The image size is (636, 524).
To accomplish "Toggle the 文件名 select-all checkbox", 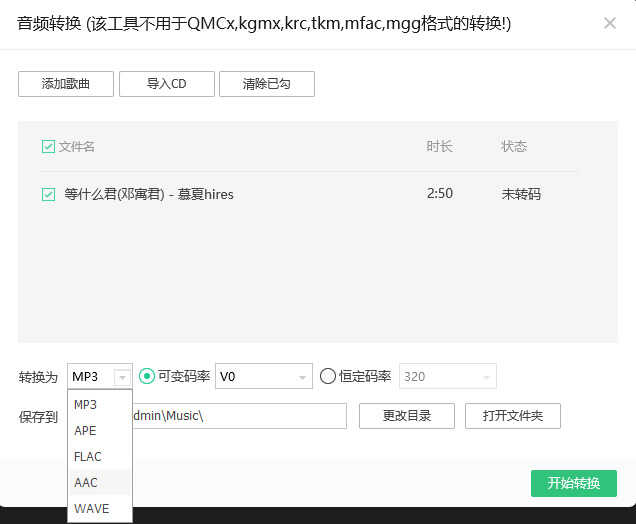I will click(x=48, y=146).
